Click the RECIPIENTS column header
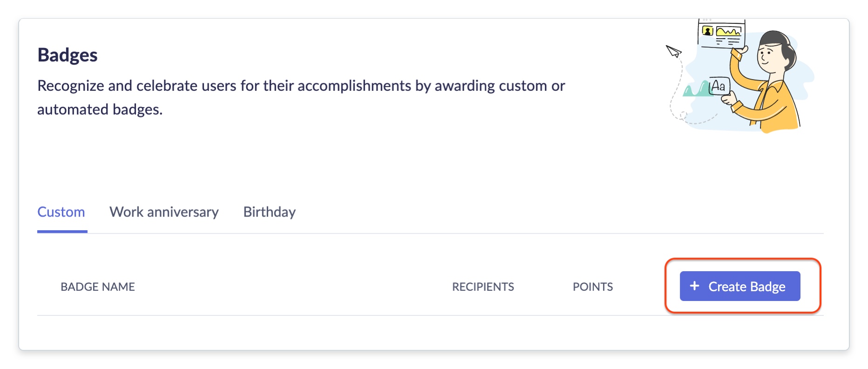 (483, 287)
